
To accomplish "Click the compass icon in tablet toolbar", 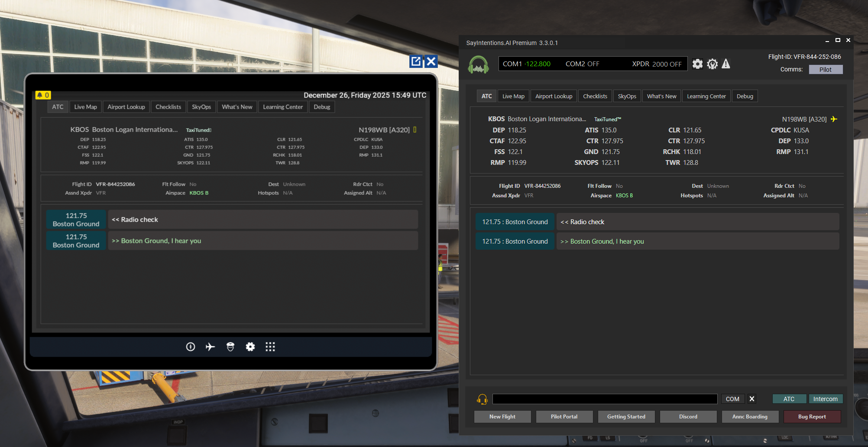I will pos(191,347).
